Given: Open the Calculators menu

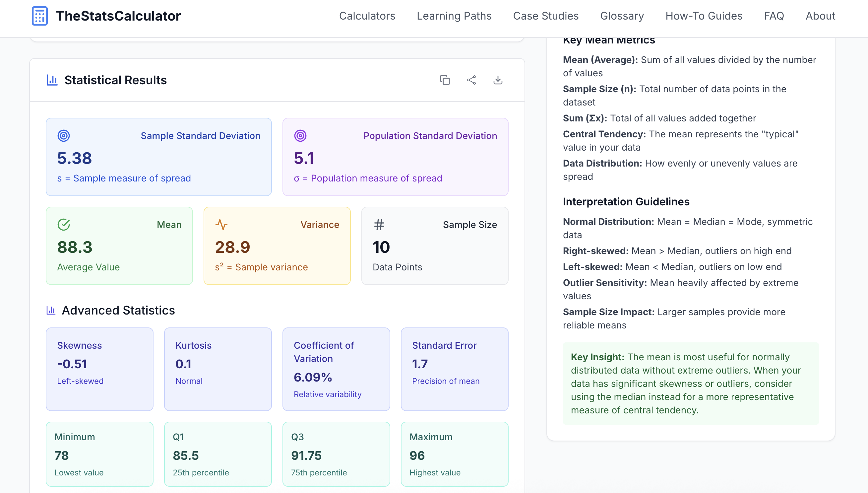Looking at the screenshot, I should point(367,16).
